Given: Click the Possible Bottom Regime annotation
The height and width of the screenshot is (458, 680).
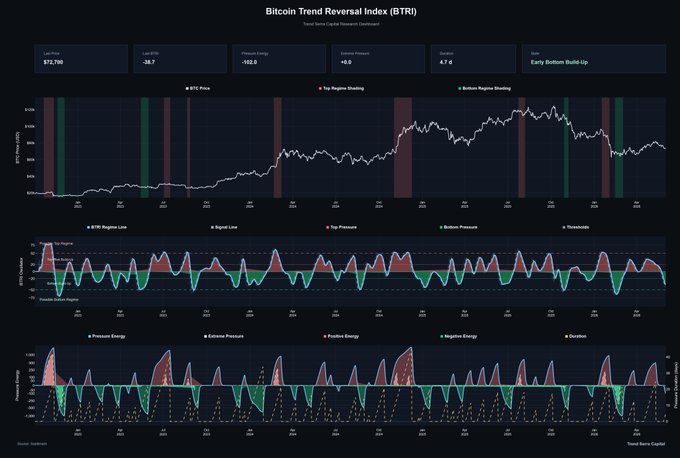Looking at the screenshot, I should (59, 300).
